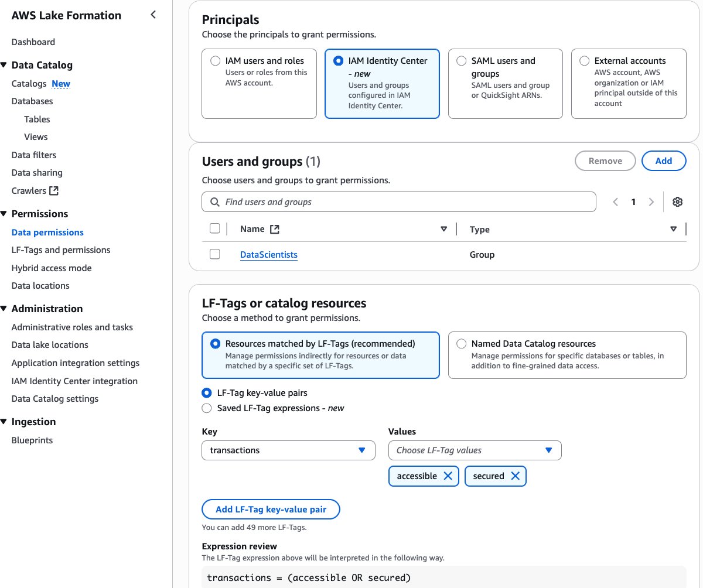Viewport: 703px width, 588px height.
Task: Navigate to Data filters in sidebar
Action: click(x=34, y=155)
